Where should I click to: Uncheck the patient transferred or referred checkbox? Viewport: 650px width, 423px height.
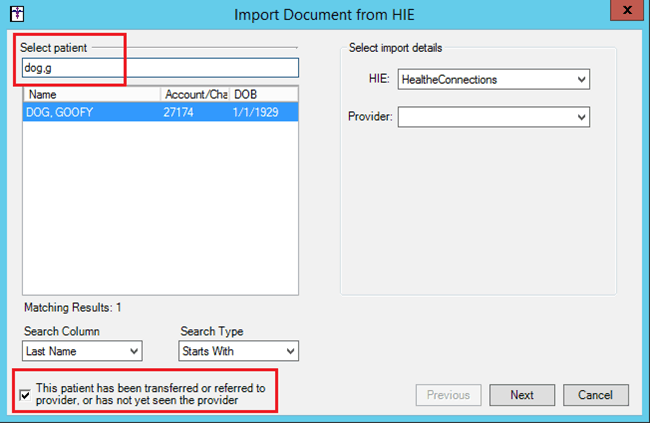click(25, 394)
